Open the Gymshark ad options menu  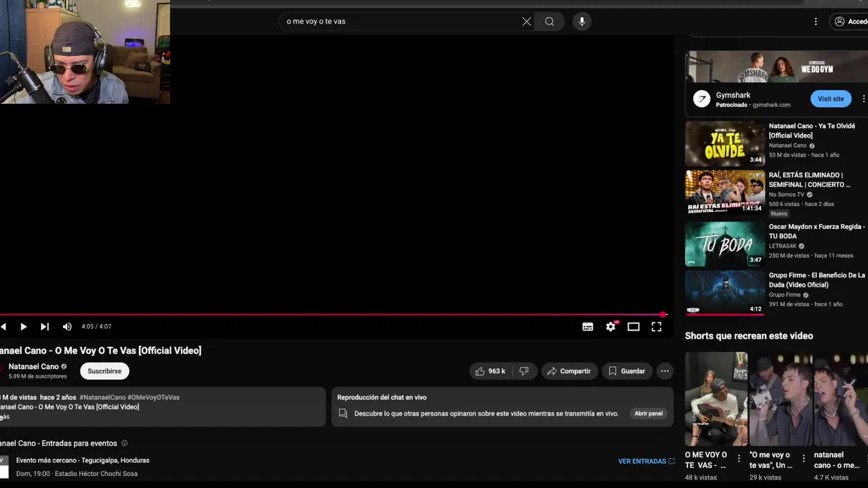[863, 99]
